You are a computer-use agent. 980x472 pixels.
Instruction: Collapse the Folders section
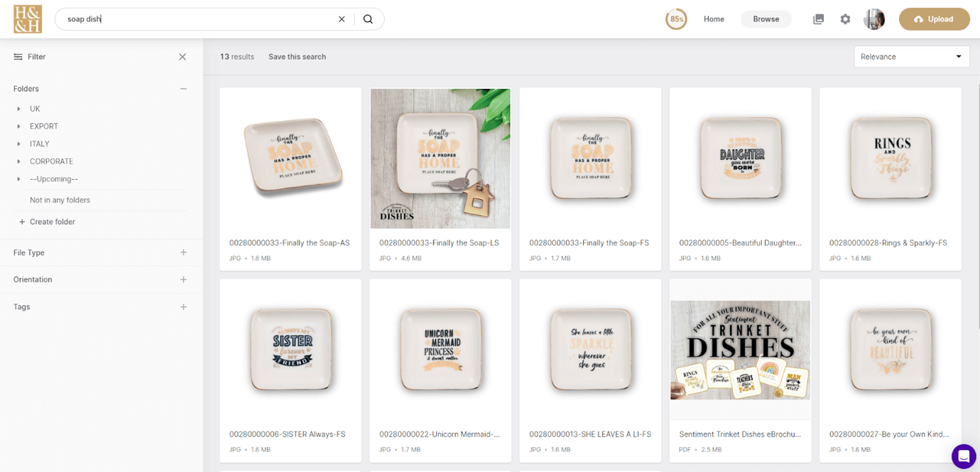click(183, 89)
